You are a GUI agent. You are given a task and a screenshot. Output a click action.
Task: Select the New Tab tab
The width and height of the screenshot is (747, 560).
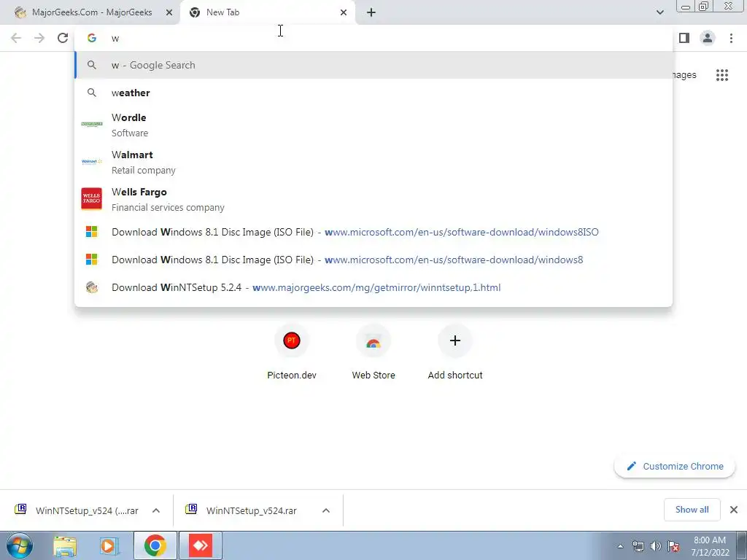click(x=267, y=12)
